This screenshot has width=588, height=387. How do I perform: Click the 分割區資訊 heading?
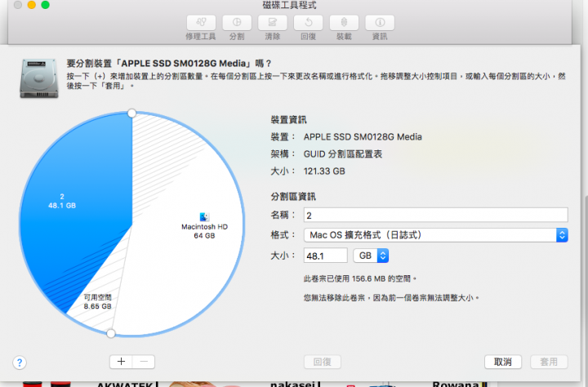(293, 197)
